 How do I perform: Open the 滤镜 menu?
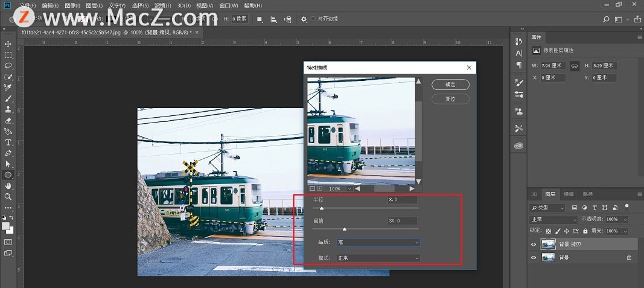pos(162,5)
